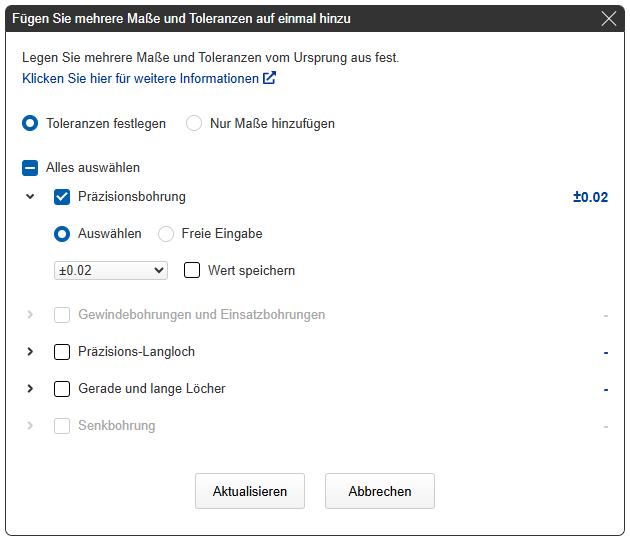
Task: Click the disabled Gewindebohrungen und Einsatzbohrungen checkbox
Action: [x=62, y=315]
